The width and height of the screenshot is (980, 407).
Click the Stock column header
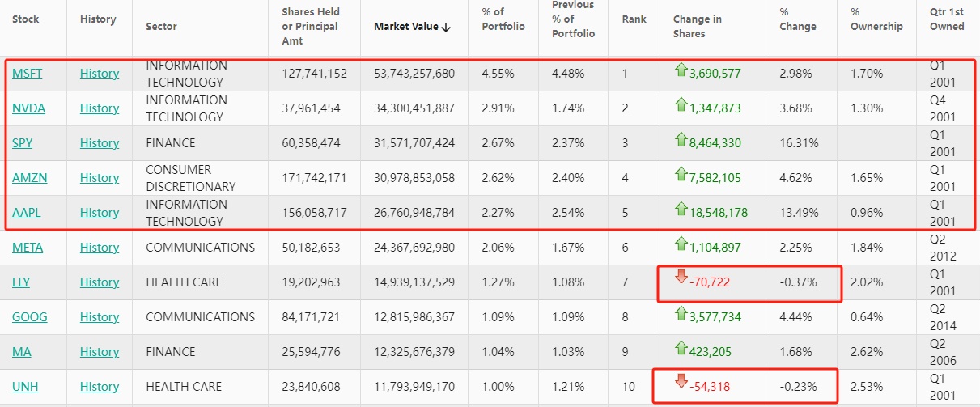pos(26,19)
